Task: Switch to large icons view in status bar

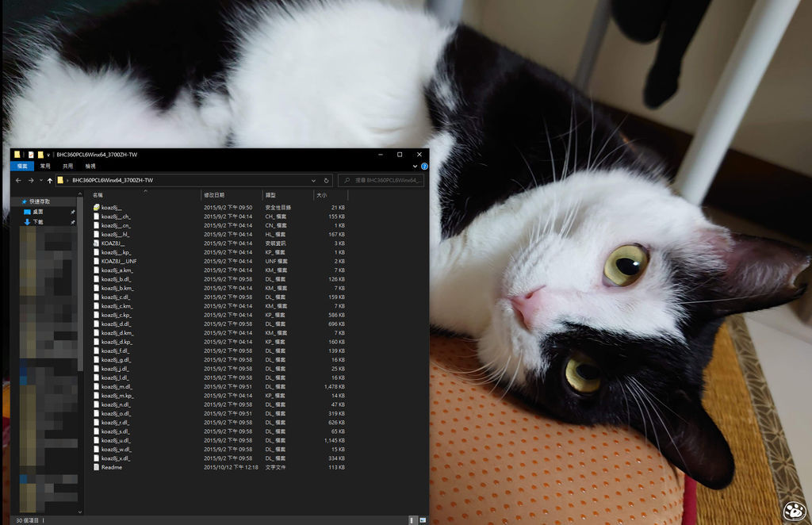Action: 423,519
